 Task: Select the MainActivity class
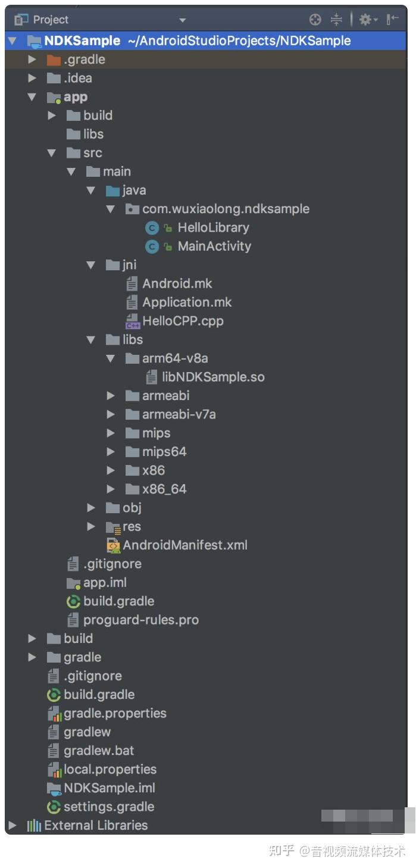[x=214, y=246]
